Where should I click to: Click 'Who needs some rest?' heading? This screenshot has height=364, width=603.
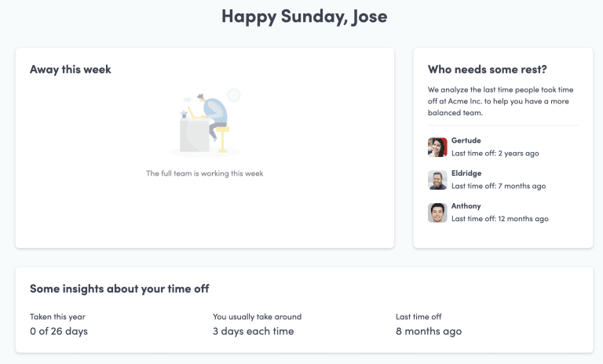click(488, 70)
